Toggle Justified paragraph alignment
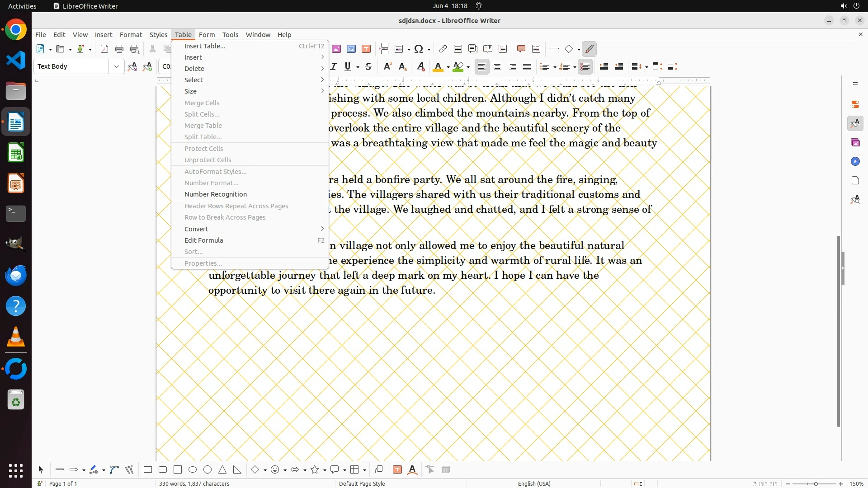Image resolution: width=868 pixels, height=488 pixels. coord(527,66)
